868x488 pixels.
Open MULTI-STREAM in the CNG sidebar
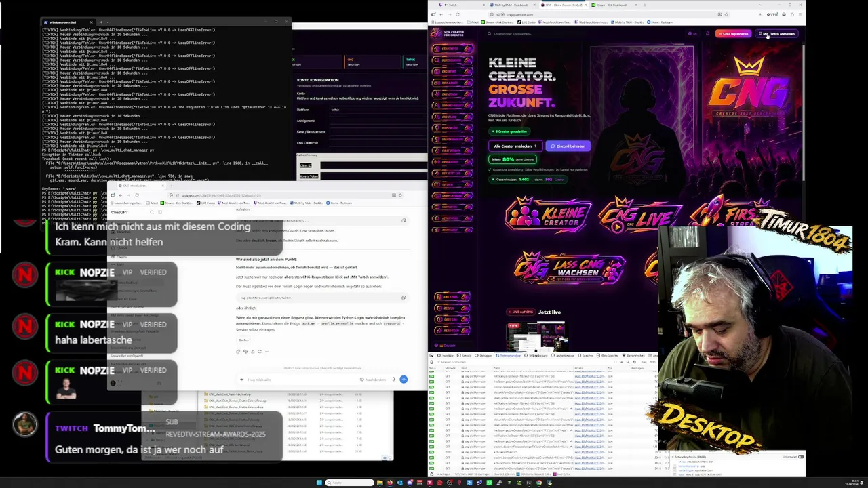coord(452,196)
